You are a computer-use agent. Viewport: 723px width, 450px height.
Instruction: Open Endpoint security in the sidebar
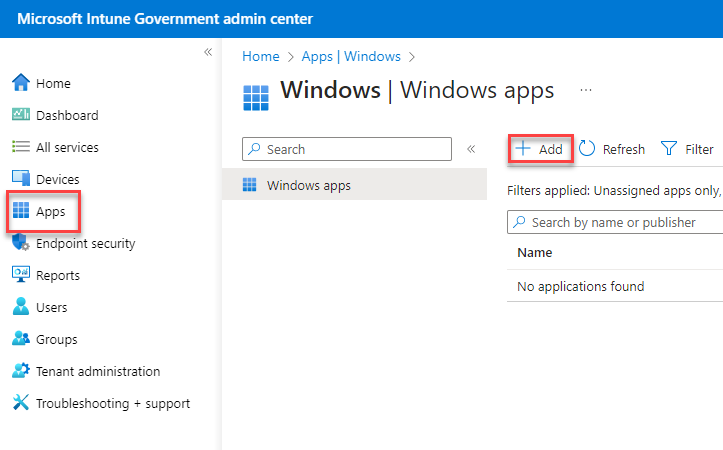[74, 243]
